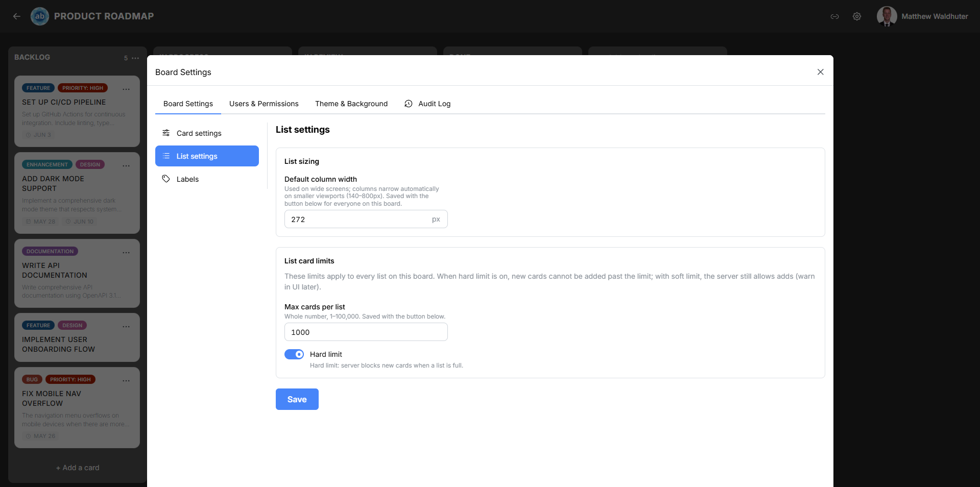
Task: Click the copy link icon in the header
Action: point(834,16)
